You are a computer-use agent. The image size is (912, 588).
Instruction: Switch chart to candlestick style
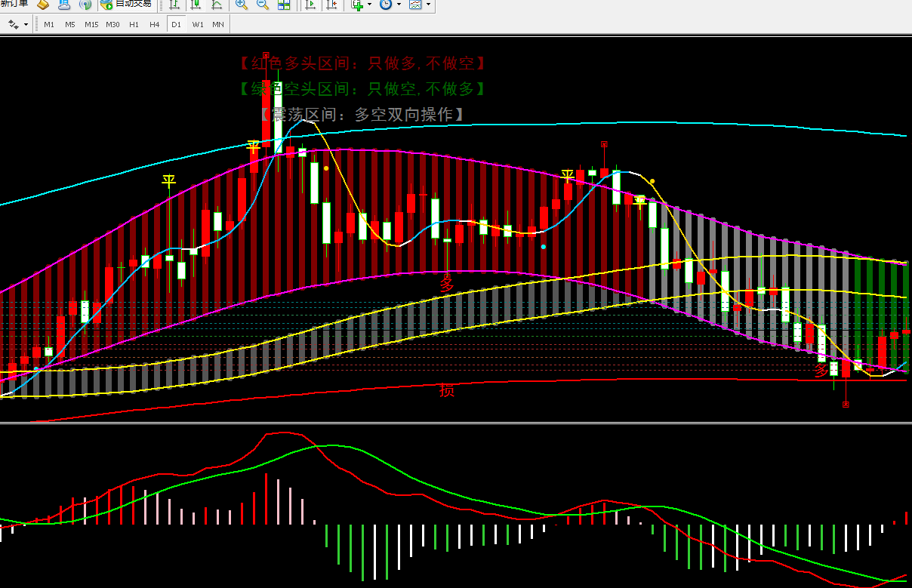(x=196, y=5)
